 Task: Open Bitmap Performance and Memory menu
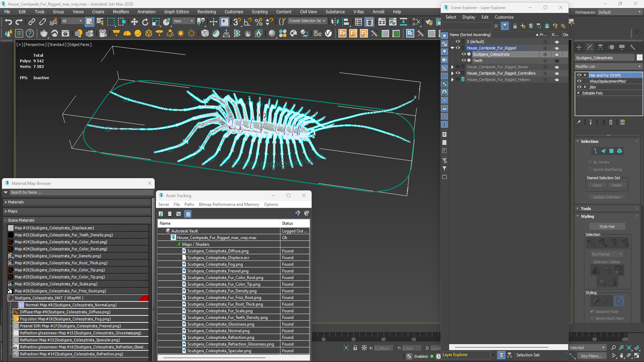(x=229, y=204)
